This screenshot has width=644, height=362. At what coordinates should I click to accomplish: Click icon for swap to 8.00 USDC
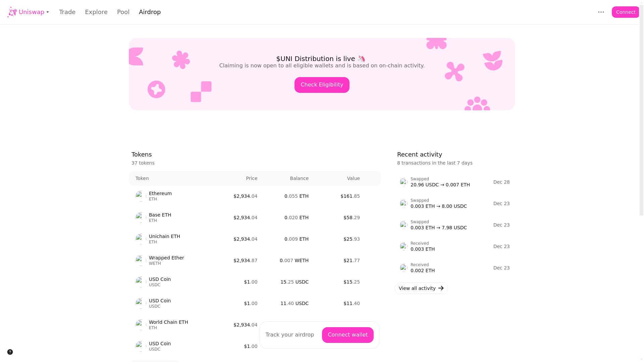pos(404,203)
